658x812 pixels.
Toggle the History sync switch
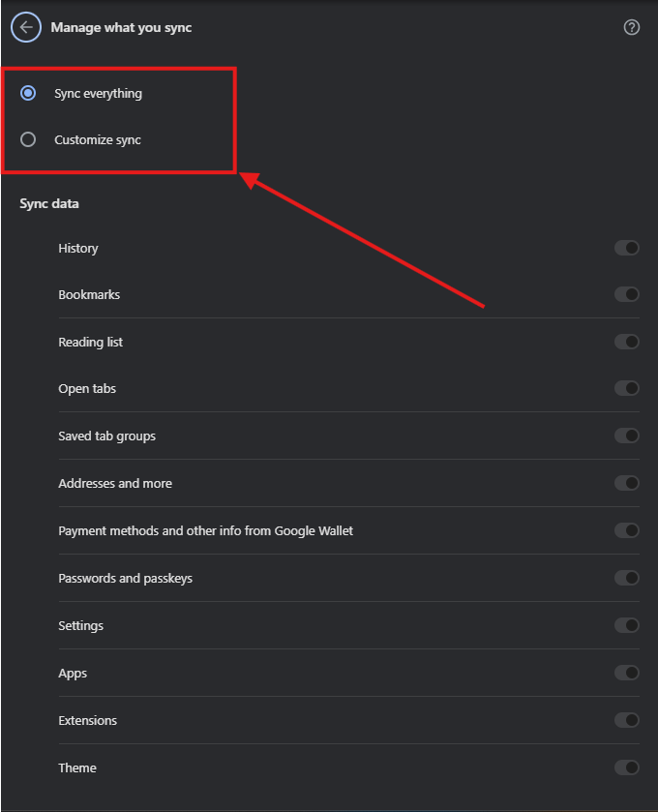pyautogui.click(x=626, y=248)
